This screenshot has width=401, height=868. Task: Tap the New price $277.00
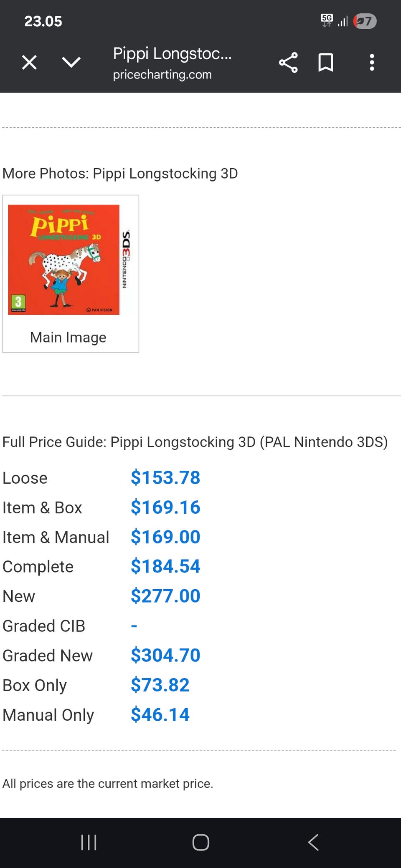coord(165,596)
